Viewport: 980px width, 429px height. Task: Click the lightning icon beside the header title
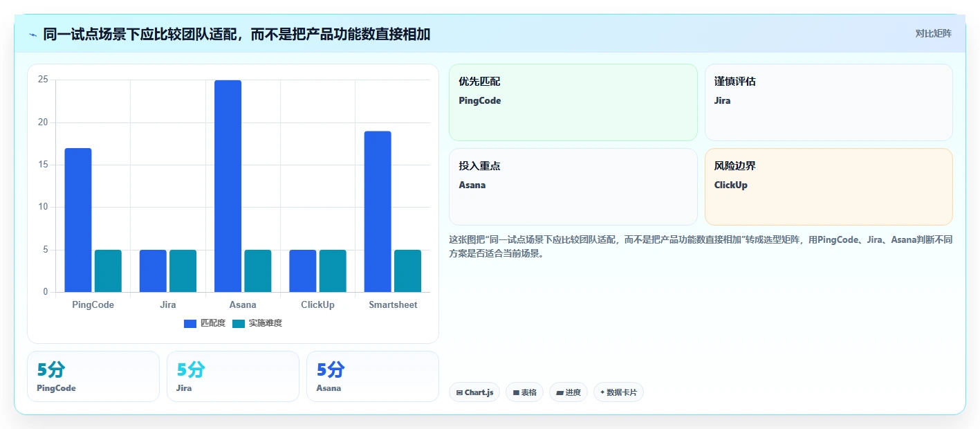33,35
